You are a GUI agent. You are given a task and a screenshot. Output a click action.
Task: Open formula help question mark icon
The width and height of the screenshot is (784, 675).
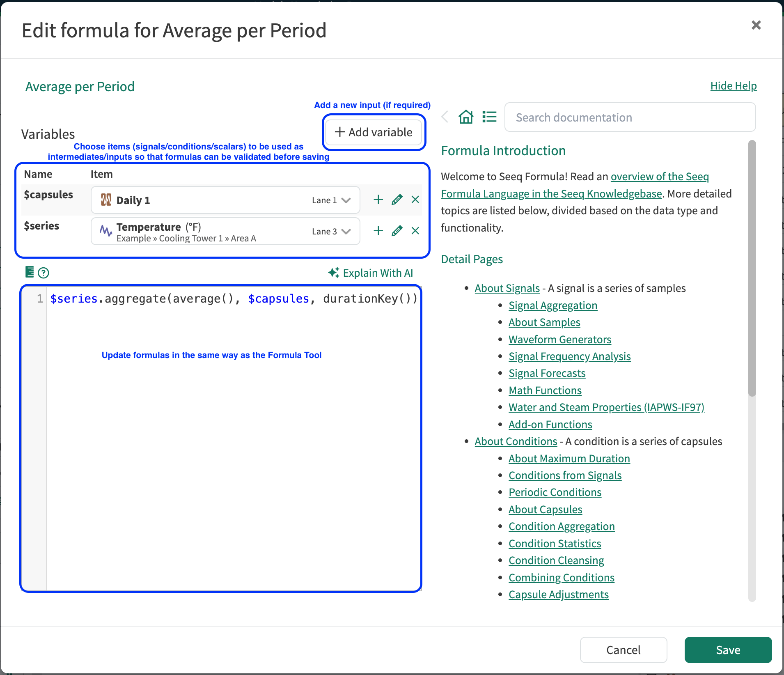pyautogui.click(x=44, y=273)
